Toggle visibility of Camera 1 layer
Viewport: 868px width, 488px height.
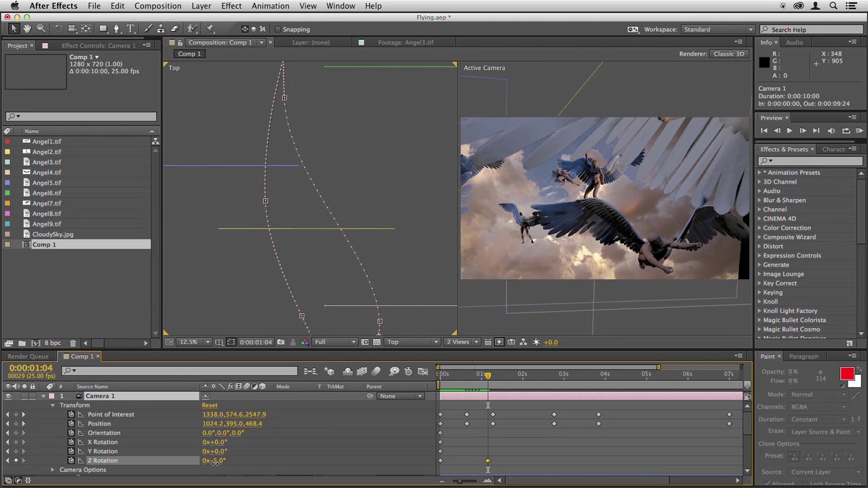[8, 396]
